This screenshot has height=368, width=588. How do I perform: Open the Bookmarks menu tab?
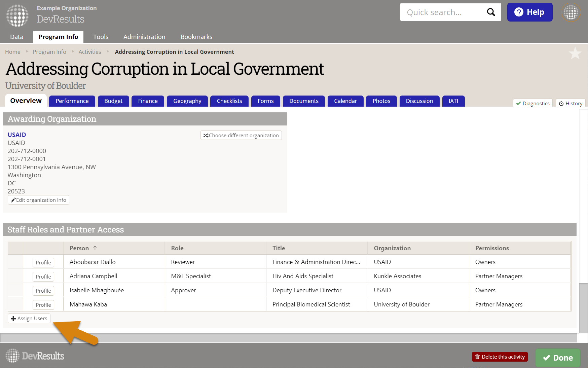tap(196, 37)
